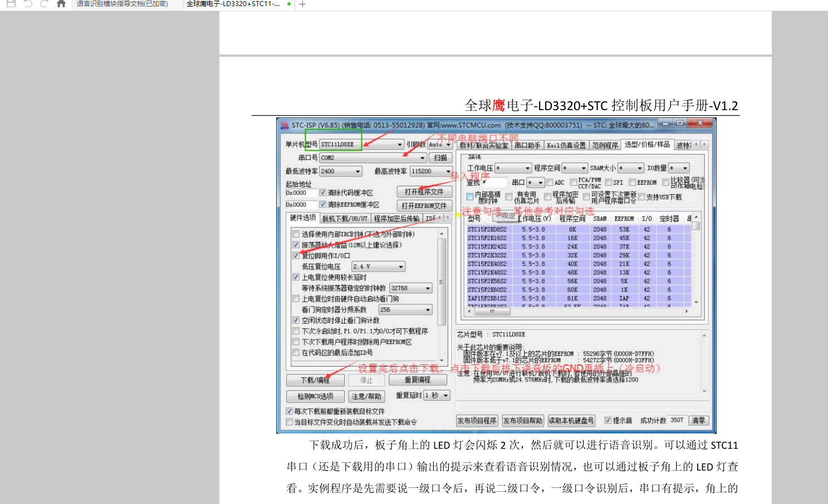828x504 pixels.
Task: Click the browser Forward navigation icon
Action: (x=44, y=4)
